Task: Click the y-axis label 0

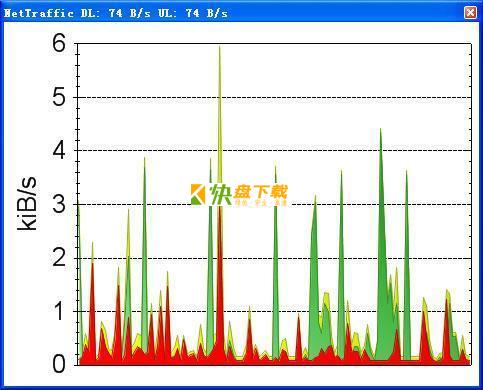Action: pyautogui.click(x=59, y=364)
